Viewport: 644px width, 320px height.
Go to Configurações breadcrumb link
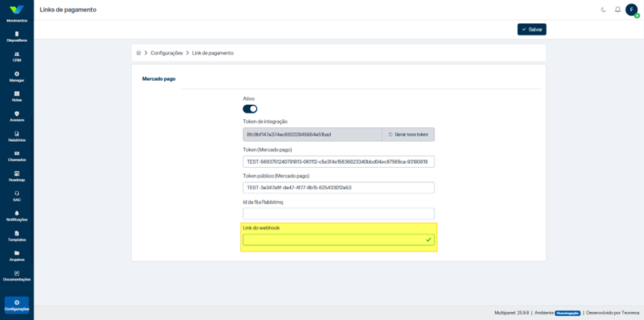click(x=166, y=53)
